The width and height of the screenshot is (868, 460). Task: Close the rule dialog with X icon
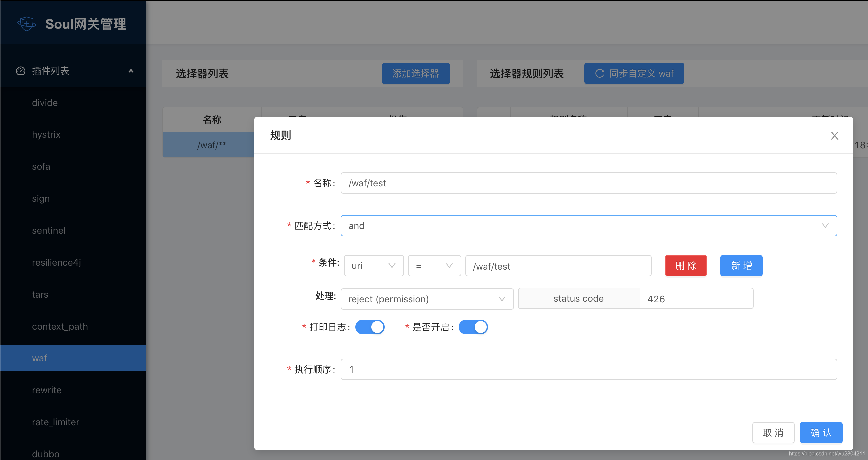pos(834,136)
